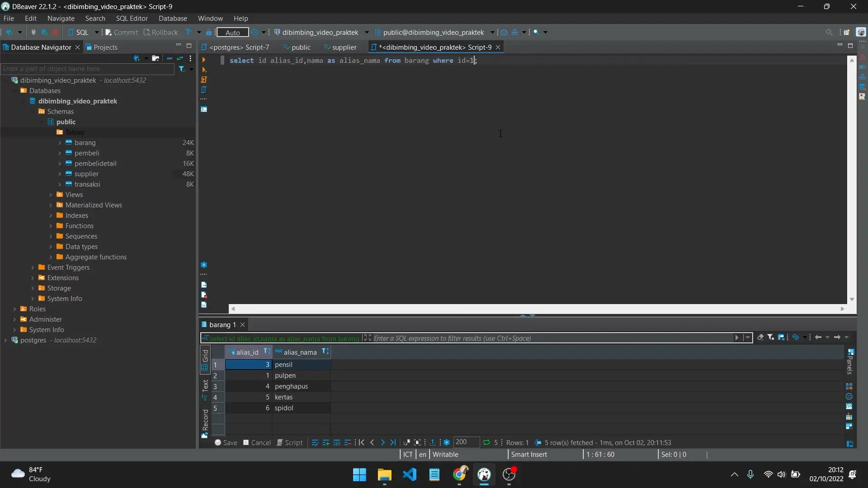Screen dimensions: 868x488
Task: Switch to the postgres Script-7 tab
Action: coord(235,47)
